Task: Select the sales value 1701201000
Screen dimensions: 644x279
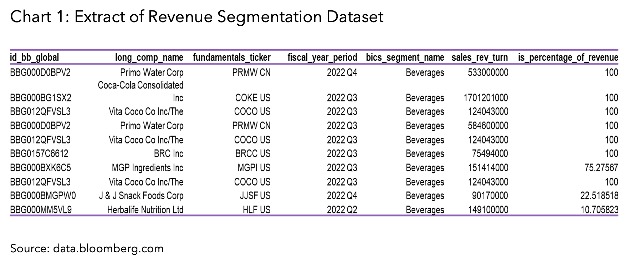Action: tap(486, 98)
